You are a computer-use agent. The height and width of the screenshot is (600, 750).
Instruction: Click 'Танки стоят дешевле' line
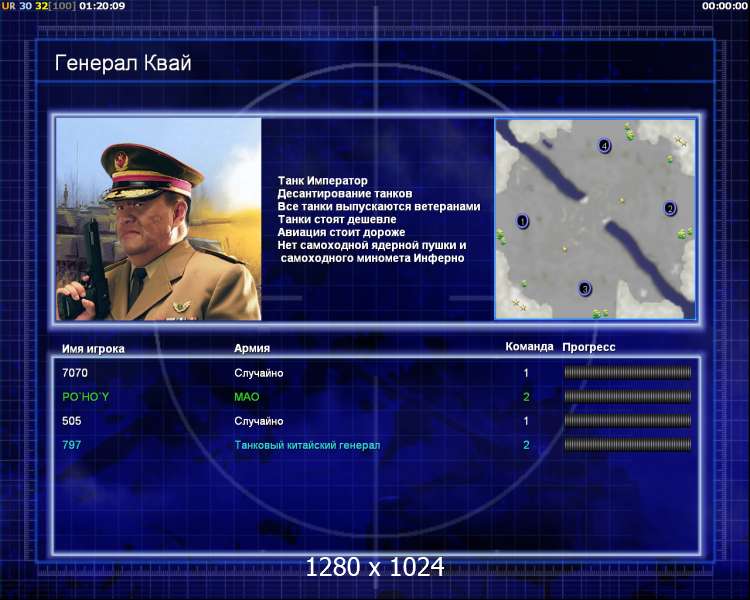click(337, 220)
